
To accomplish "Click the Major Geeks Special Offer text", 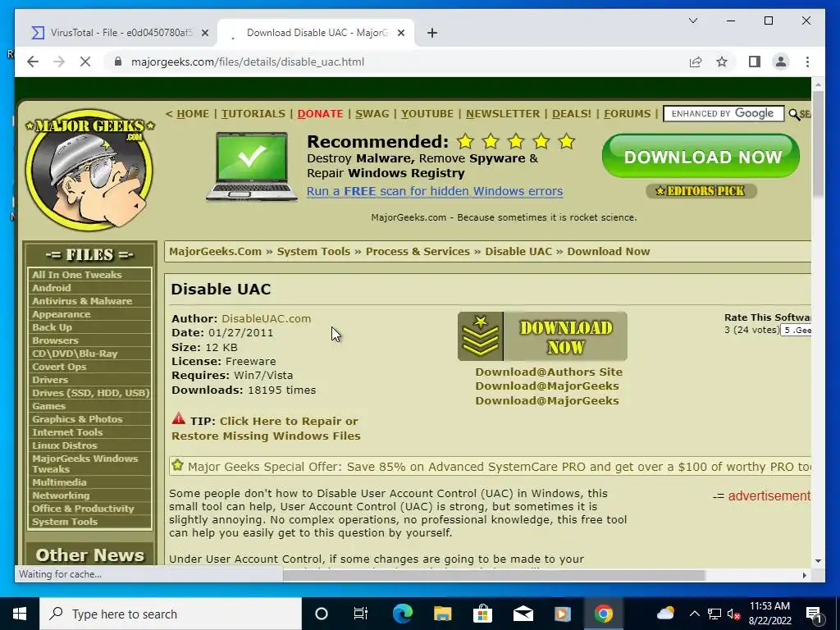I will click(x=498, y=467).
